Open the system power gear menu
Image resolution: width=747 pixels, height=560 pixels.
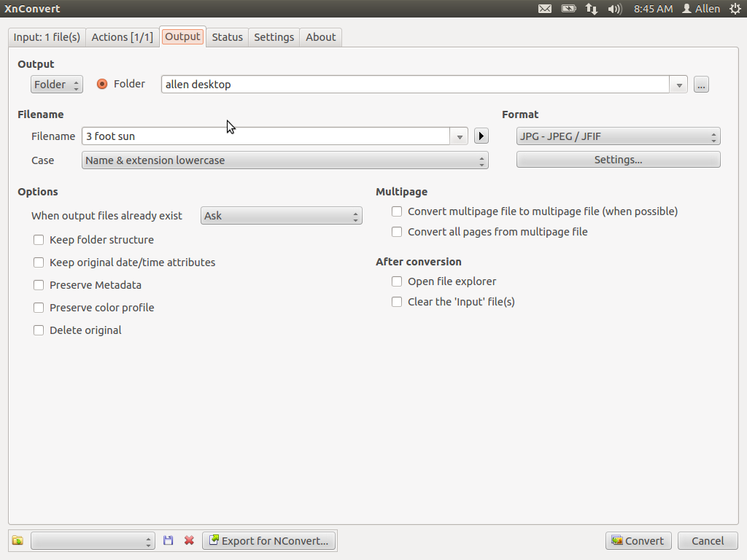pos(735,9)
